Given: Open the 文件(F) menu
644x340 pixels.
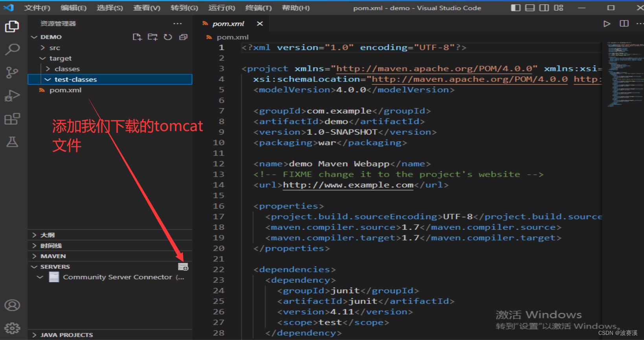Looking at the screenshot, I should pyautogui.click(x=37, y=8).
